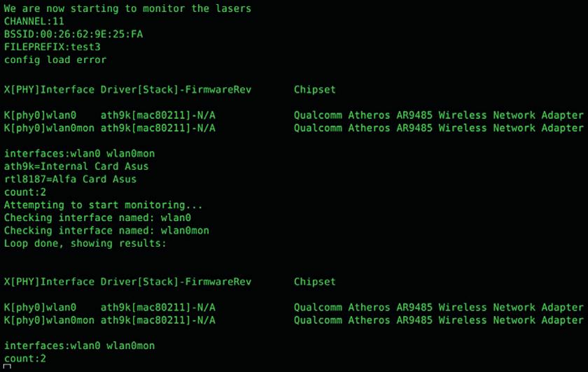
Task: Click the Chipset header below 'Loop done'
Action: (x=314, y=282)
